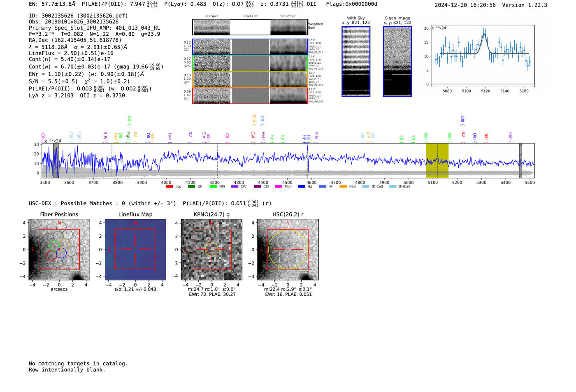Click the large yellow aperture circle in HSC r image

288,249
